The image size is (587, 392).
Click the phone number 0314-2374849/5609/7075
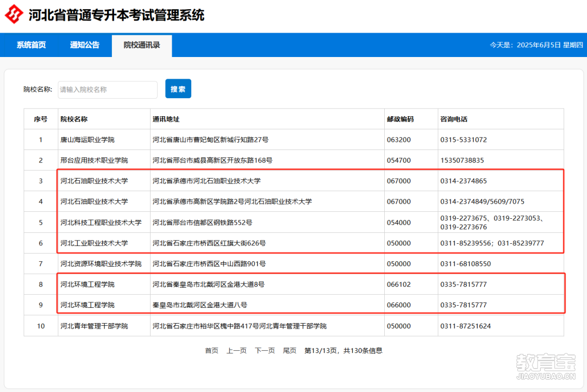pyautogui.click(x=482, y=201)
